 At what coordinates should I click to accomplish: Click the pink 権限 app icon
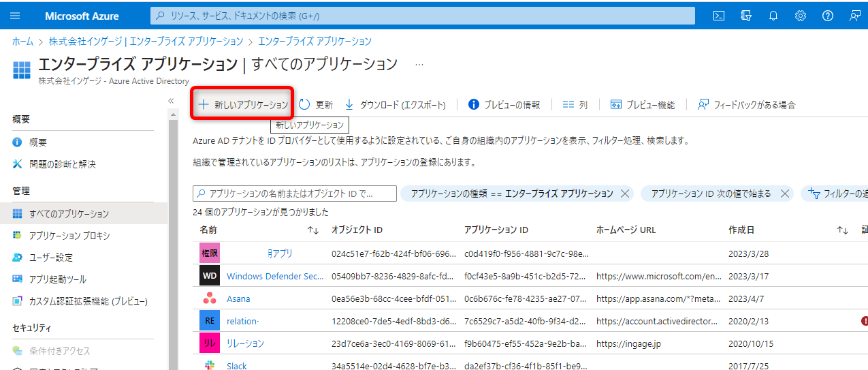210,253
